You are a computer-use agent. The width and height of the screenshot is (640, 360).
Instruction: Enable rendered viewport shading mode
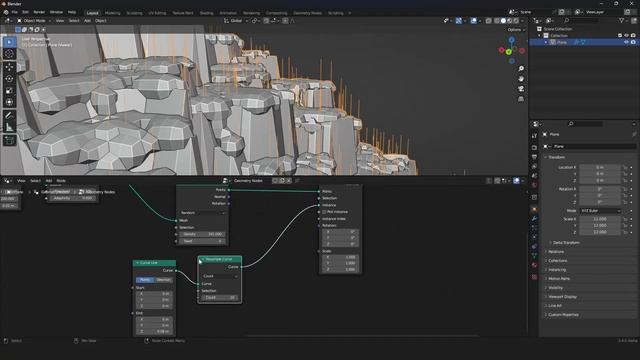(x=516, y=21)
